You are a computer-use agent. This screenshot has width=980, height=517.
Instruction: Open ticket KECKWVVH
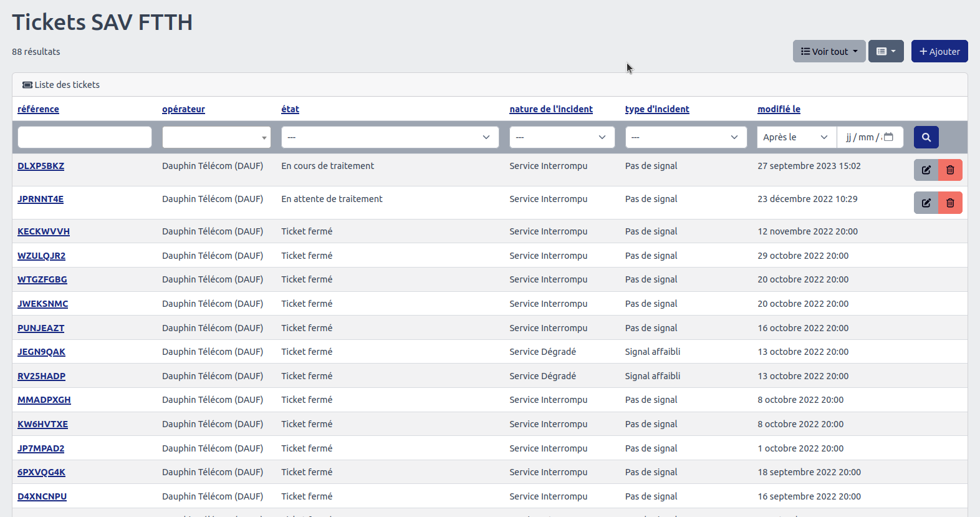(44, 231)
